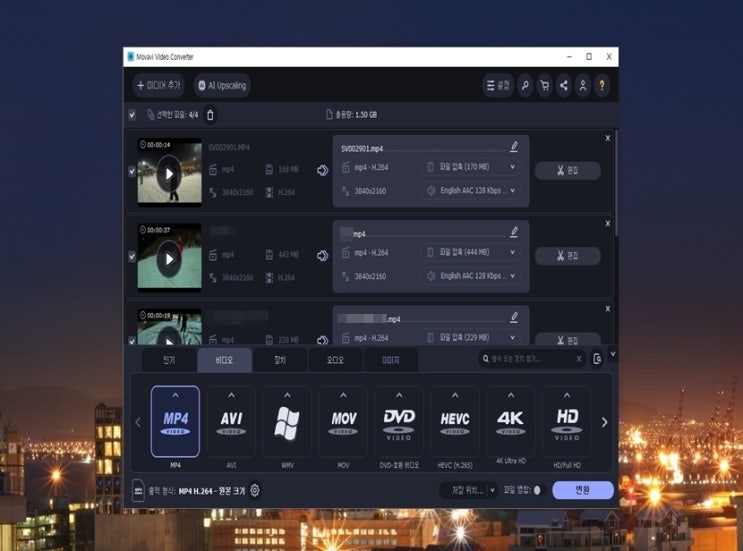Open compression dropdown showing 444 MB
743x551 pixels.
coord(471,252)
